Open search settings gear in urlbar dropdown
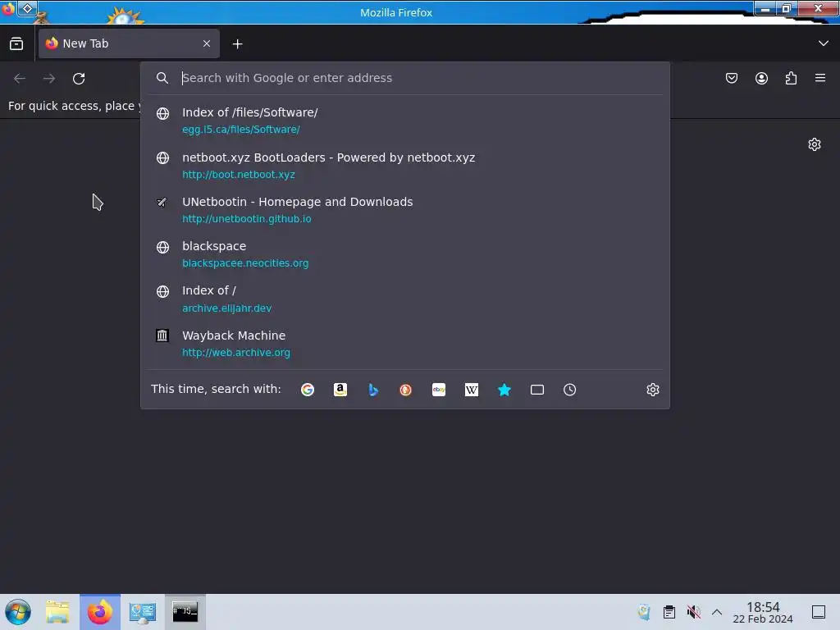The width and height of the screenshot is (840, 630). (652, 390)
